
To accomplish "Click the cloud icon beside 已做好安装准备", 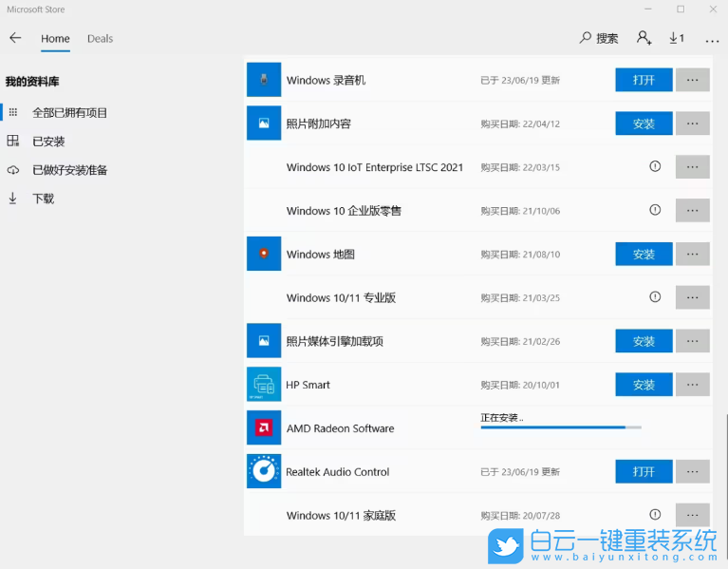I will point(13,170).
